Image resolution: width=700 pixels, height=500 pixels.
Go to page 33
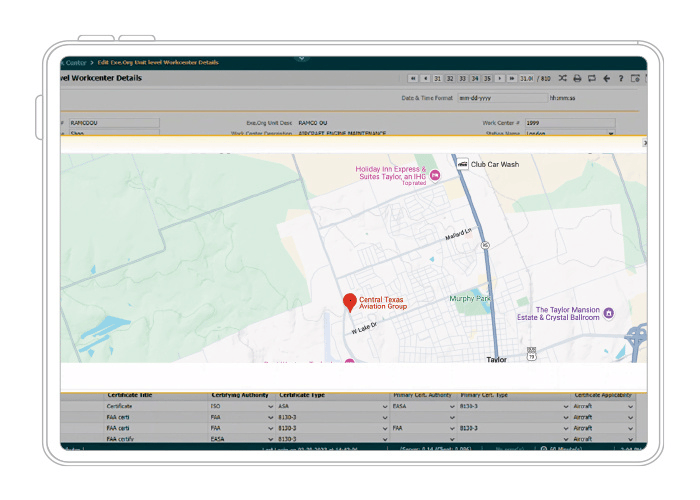(x=462, y=78)
